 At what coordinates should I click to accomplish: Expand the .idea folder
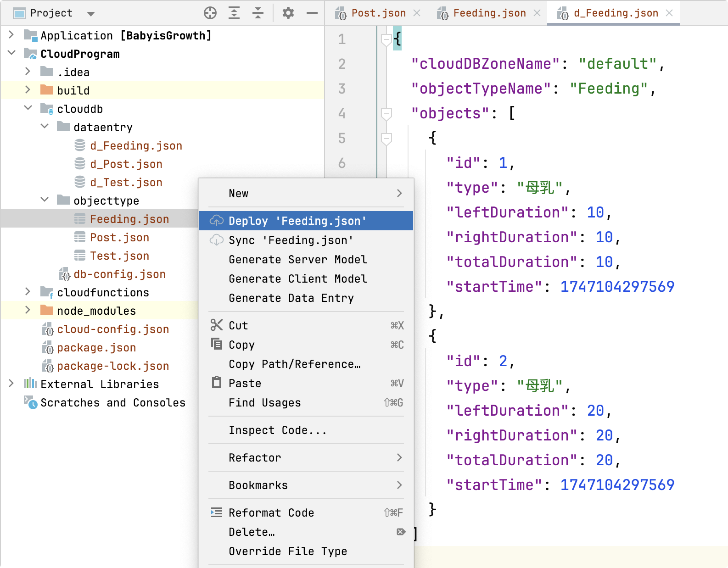click(28, 72)
